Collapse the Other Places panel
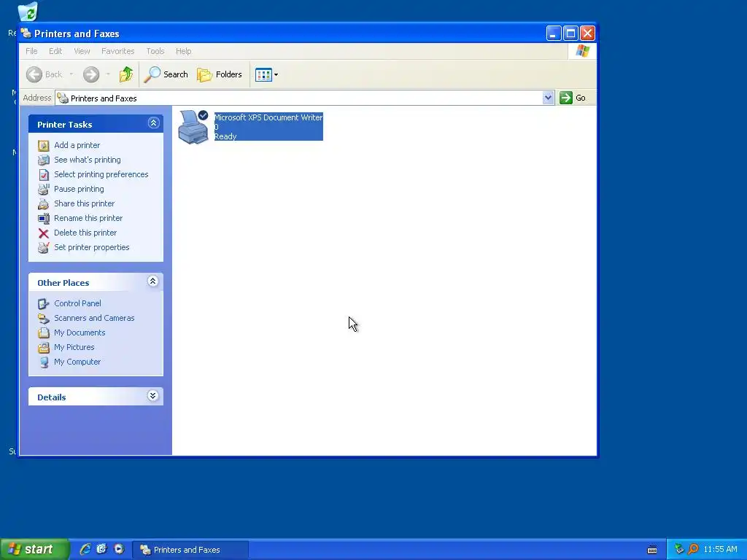 [153, 281]
